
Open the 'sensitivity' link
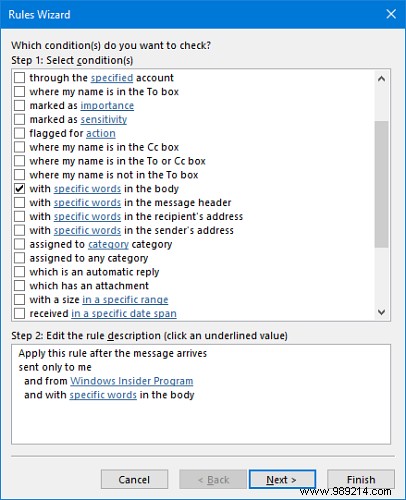pyautogui.click(x=104, y=120)
